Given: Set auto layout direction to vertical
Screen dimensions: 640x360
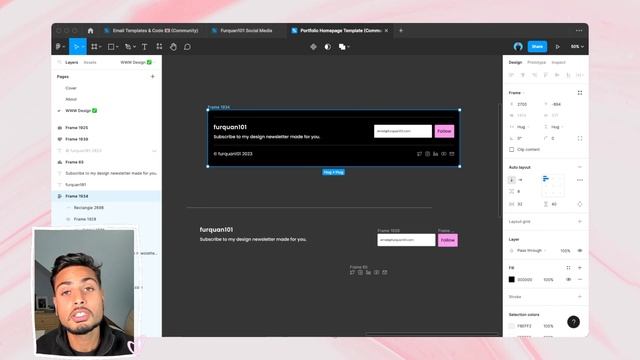Looking at the screenshot, I should click(511, 180).
